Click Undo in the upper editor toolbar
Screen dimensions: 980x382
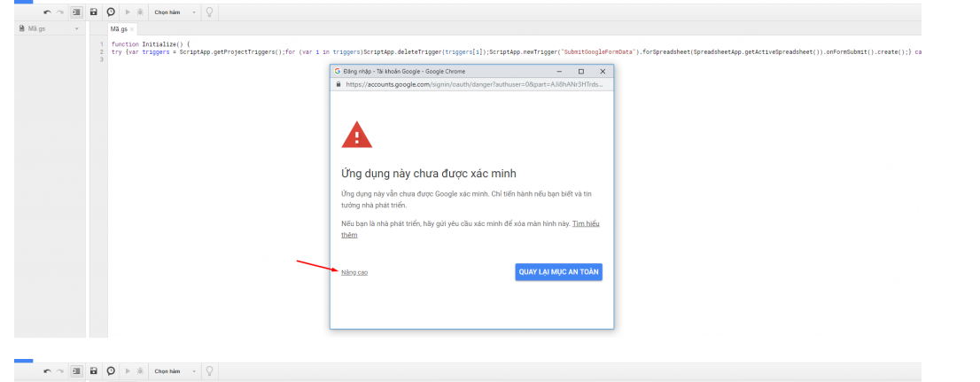pyautogui.click(x=47, y=12)
